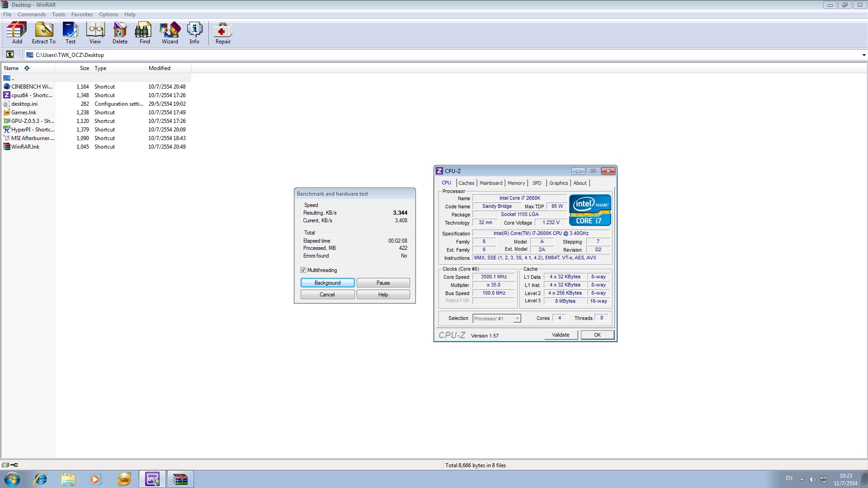
Task: Click the Info toolbar icon
Action: (x=194, y=33)
